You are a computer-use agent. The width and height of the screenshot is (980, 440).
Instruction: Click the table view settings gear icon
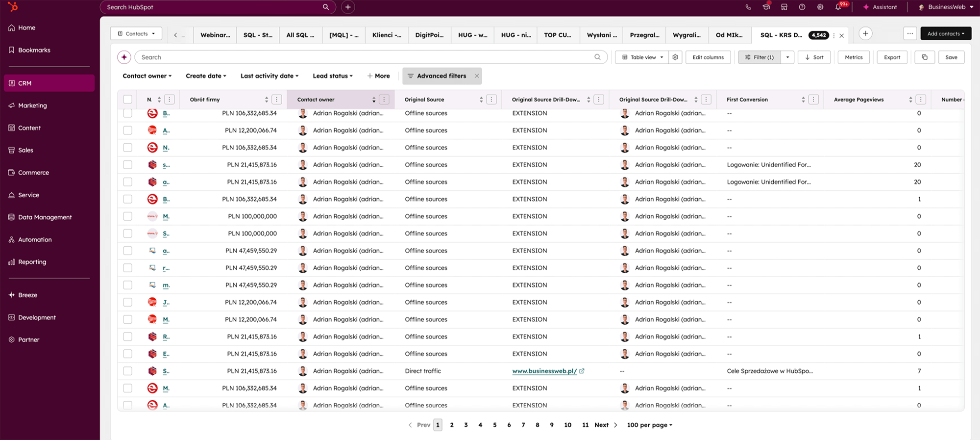[675, 57]
